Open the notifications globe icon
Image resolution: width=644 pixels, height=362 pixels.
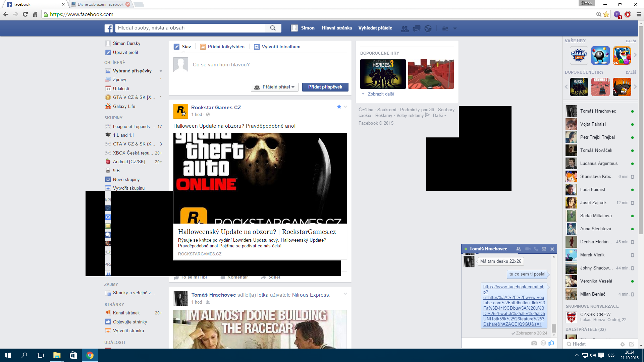[428, 28]
